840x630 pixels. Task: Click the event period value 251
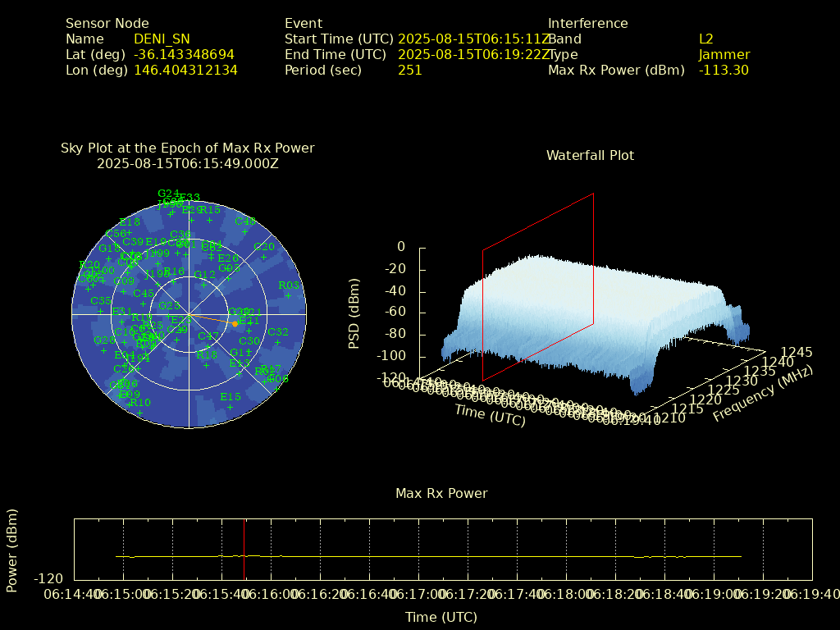(409, 71)
